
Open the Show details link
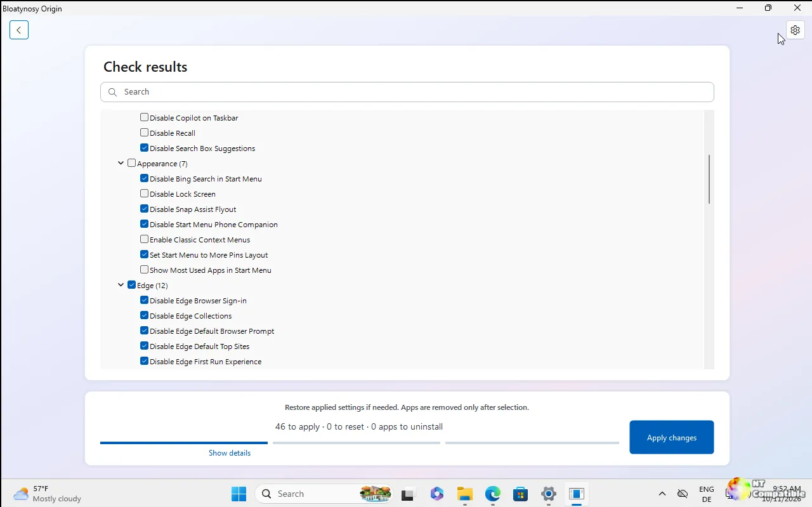[x=230, y=453]
